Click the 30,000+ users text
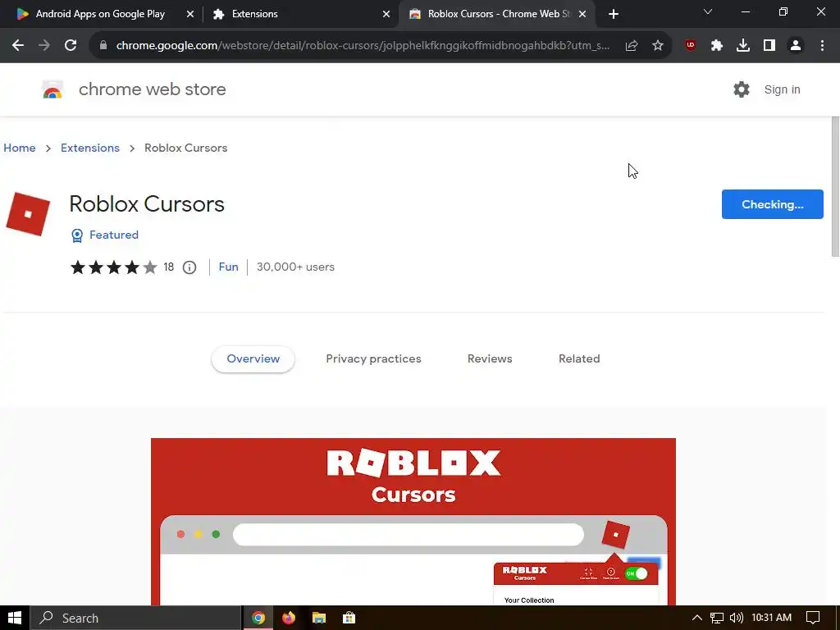 295,267
